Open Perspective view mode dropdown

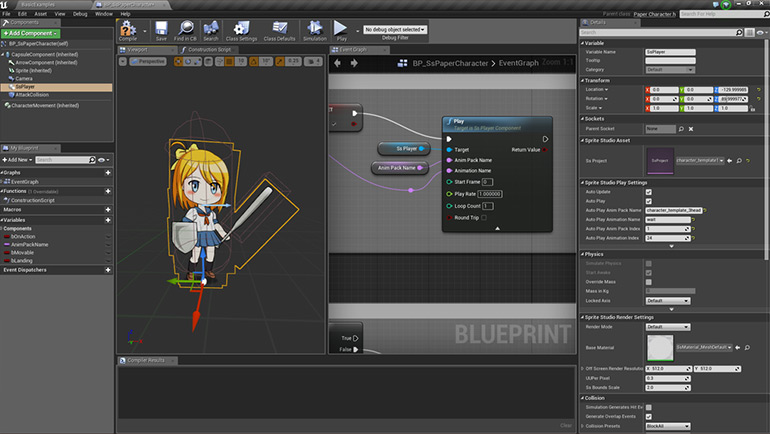tap(148, 61)
